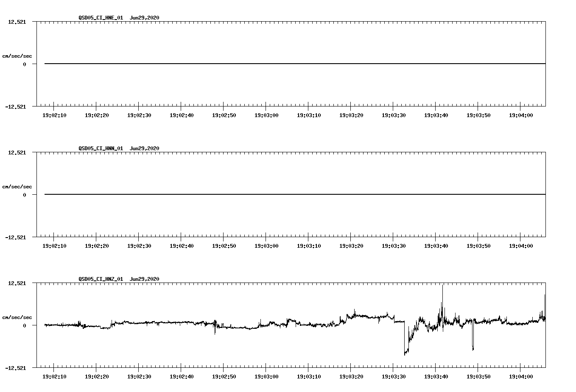Click -12.521 lower limit on HNZ plot
Image resolution: width=576 pixels, height=392 pixels.
pos(16,368)
